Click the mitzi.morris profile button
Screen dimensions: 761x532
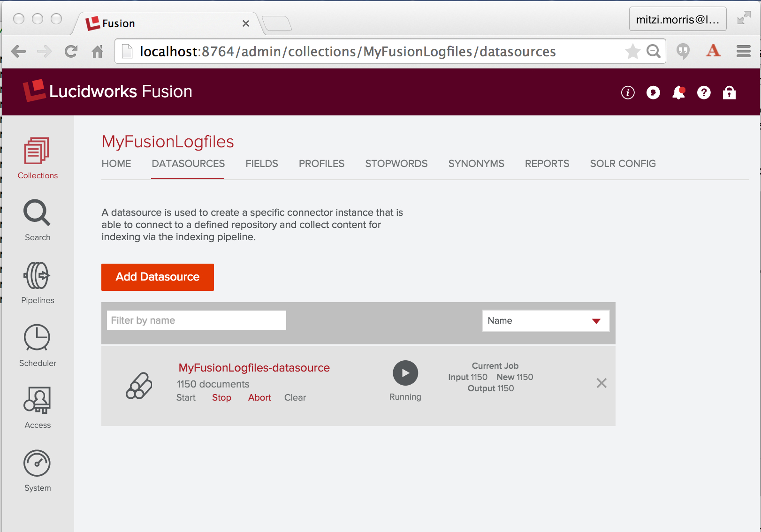tap(677, 19)
